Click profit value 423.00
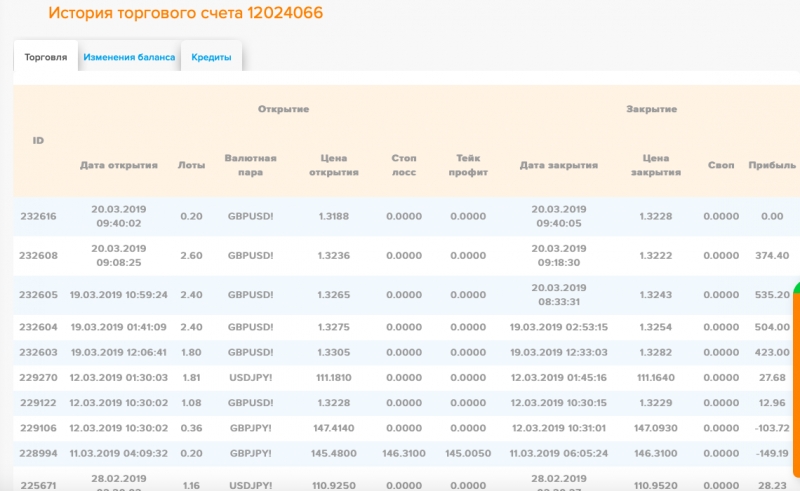Screen dimensions: 800x491 [x=772, y=352]
